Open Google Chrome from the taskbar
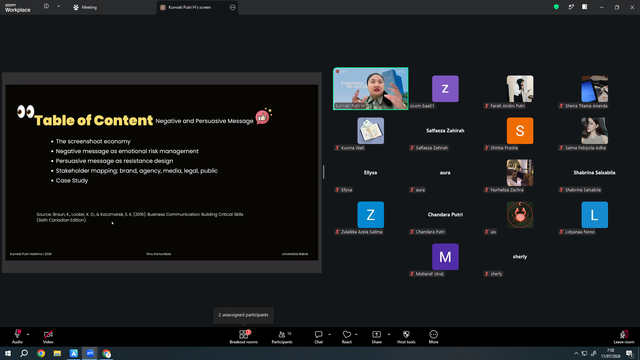 41,353
